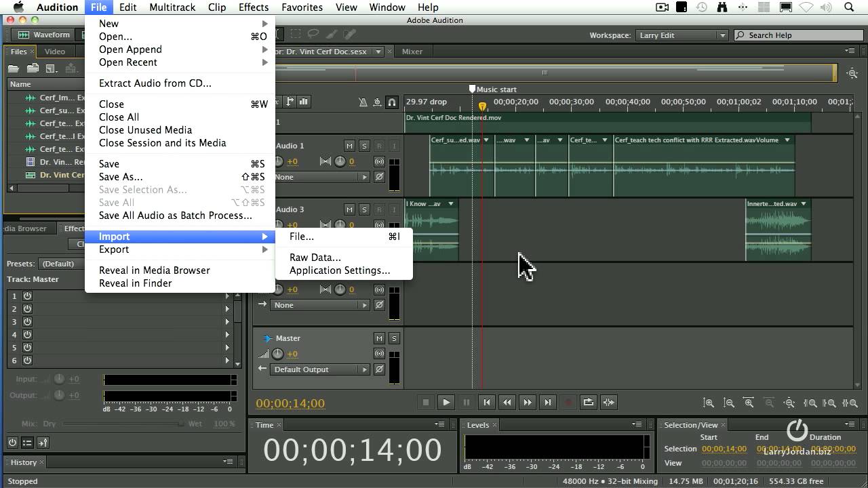The width and height of the screenshot is (868, 488).
Task: Click the Skip Selection icon in the transport
Action: 609,403
